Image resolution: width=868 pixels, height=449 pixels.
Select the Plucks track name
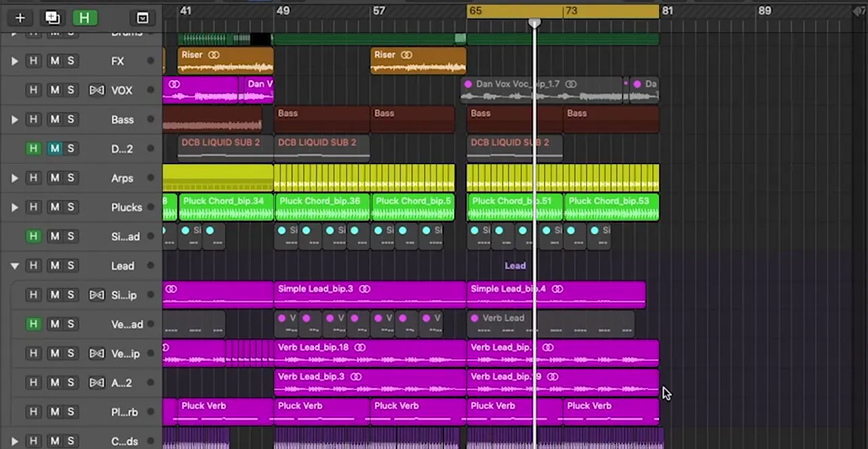click(127, 207)
